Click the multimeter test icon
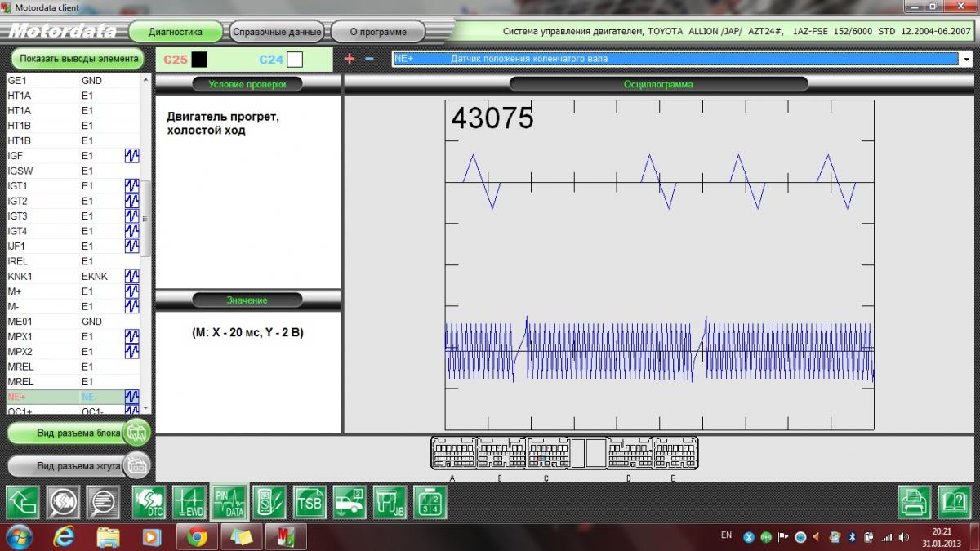The image size is (980, 551). (x=270, y=502)
